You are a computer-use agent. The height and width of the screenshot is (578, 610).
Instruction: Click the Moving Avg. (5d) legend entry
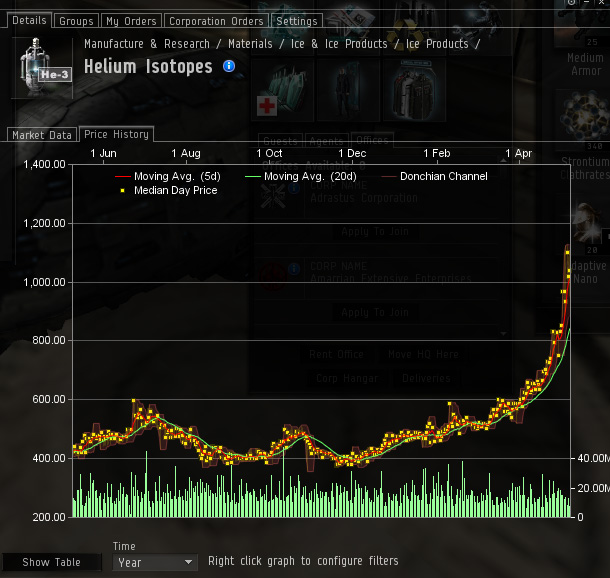(x=168, y=176)
